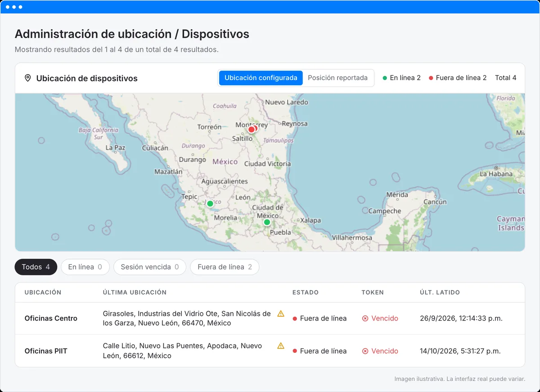Open the Oficinas Centro device row
The image size is (540, 392).
click(x=270, y=319)
